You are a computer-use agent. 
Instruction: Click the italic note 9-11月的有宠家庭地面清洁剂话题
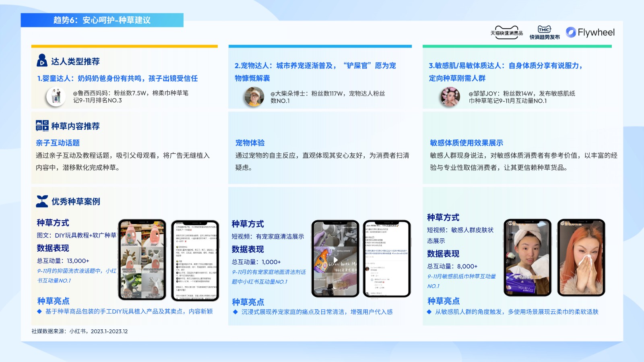click(268, 277)
